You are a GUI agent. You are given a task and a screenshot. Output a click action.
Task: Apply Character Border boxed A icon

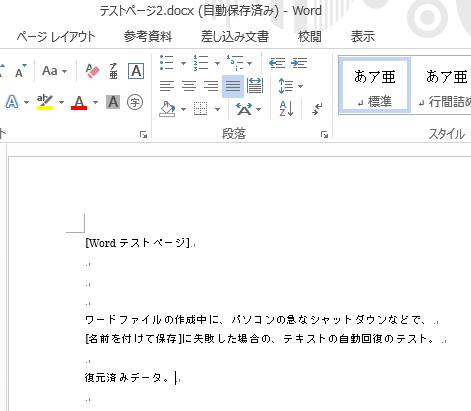click(x=136, y=71)
